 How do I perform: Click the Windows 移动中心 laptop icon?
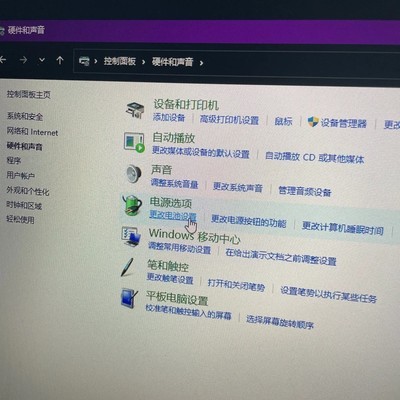(131, 236)
